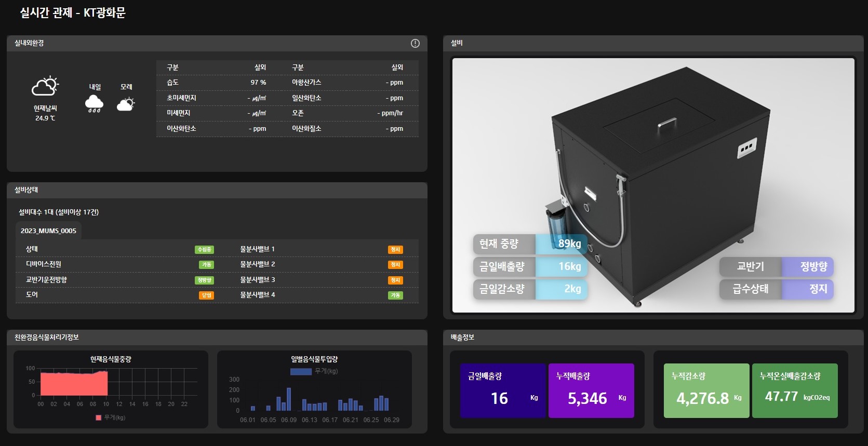Click the current weather partly-cloudy icon

pyautogui.click(x=45, y=86)
